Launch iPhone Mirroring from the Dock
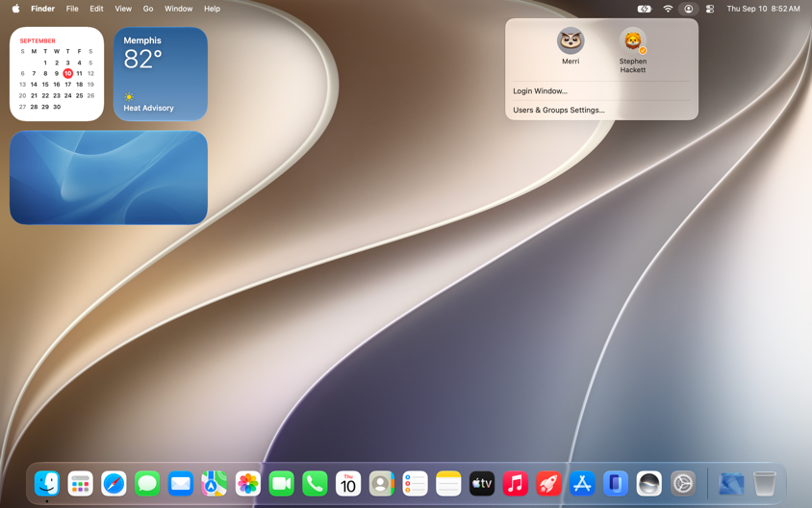The height and width of the screenshot is (508, 812). click(615, 483)
